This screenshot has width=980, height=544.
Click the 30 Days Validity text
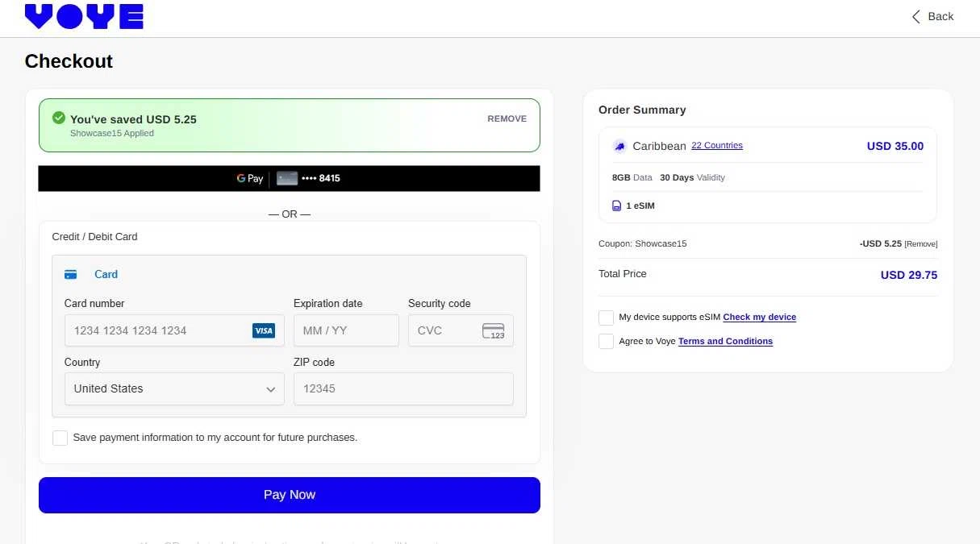click(x=692, y=177)
